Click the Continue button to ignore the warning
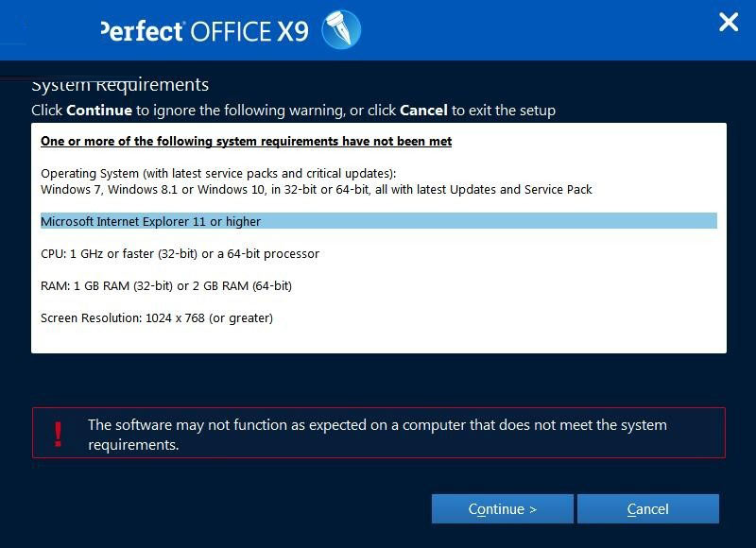The width and height of the screenshot is (756, 548). point(502,508)
